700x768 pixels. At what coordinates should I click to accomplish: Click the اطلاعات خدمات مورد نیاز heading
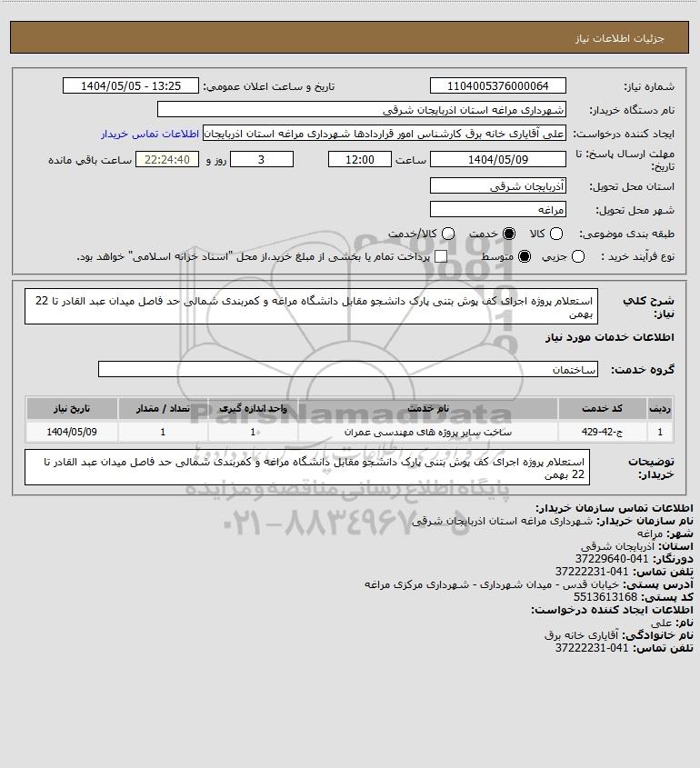[x=609, y=337]
